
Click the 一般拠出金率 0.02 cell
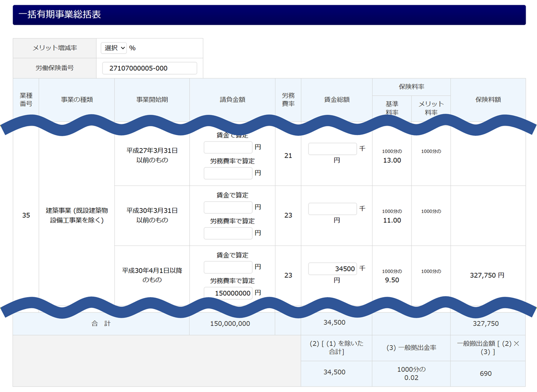(411, 374)
